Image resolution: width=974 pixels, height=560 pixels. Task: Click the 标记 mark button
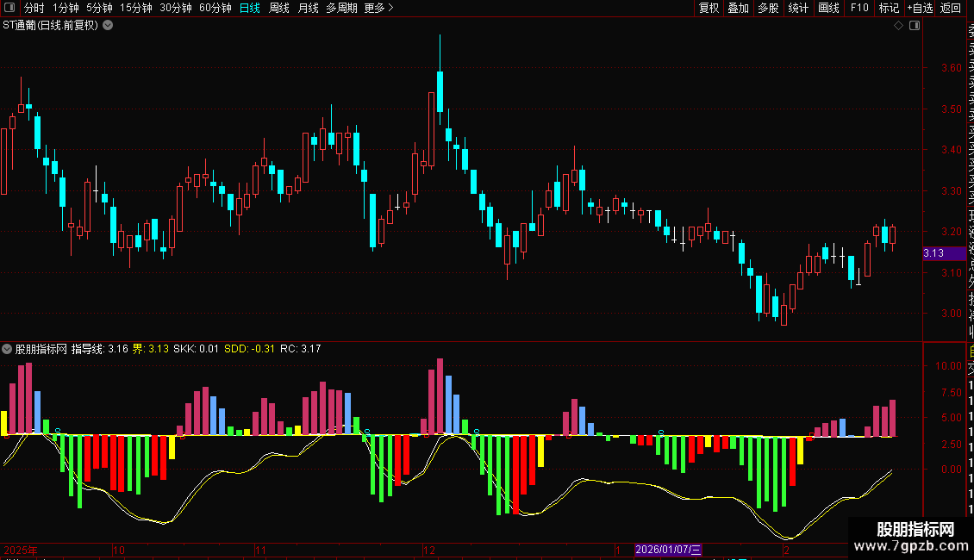889,8
